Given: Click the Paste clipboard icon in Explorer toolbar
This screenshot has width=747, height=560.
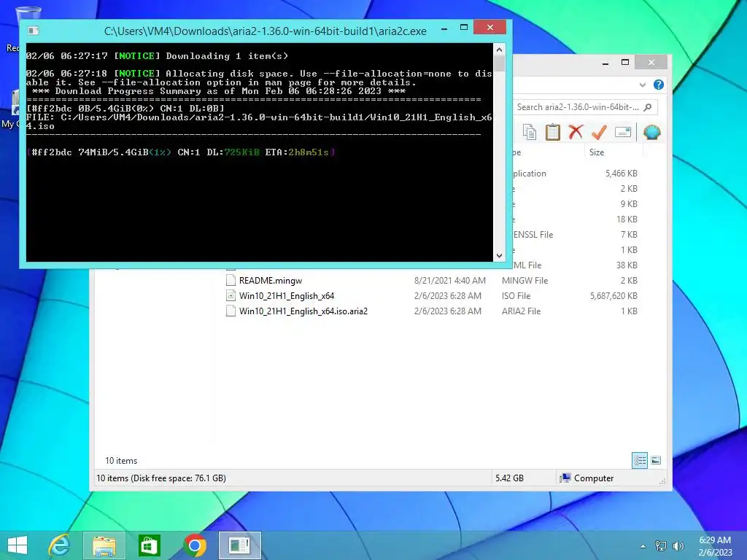Looking at the screenshot, I should [x=553, y=132].
